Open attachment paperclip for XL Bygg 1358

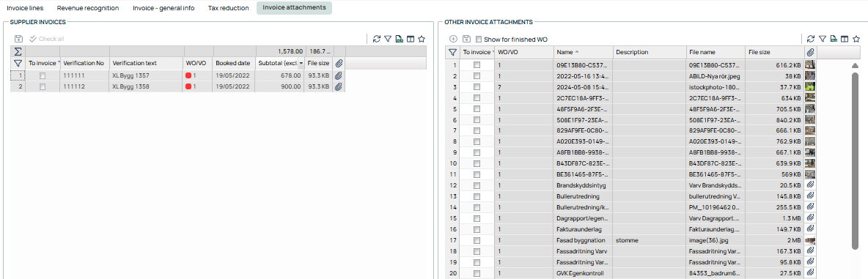pos(339,86)
